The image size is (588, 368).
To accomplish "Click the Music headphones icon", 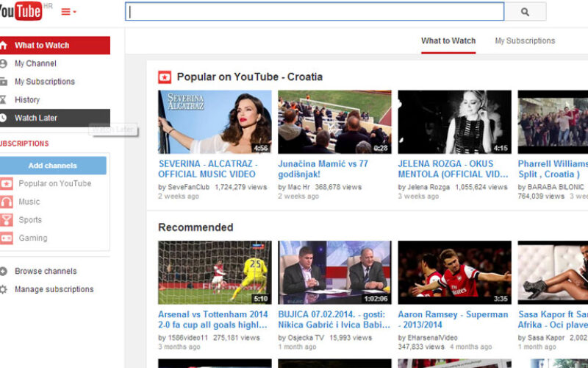I will (x=7, y=202).
